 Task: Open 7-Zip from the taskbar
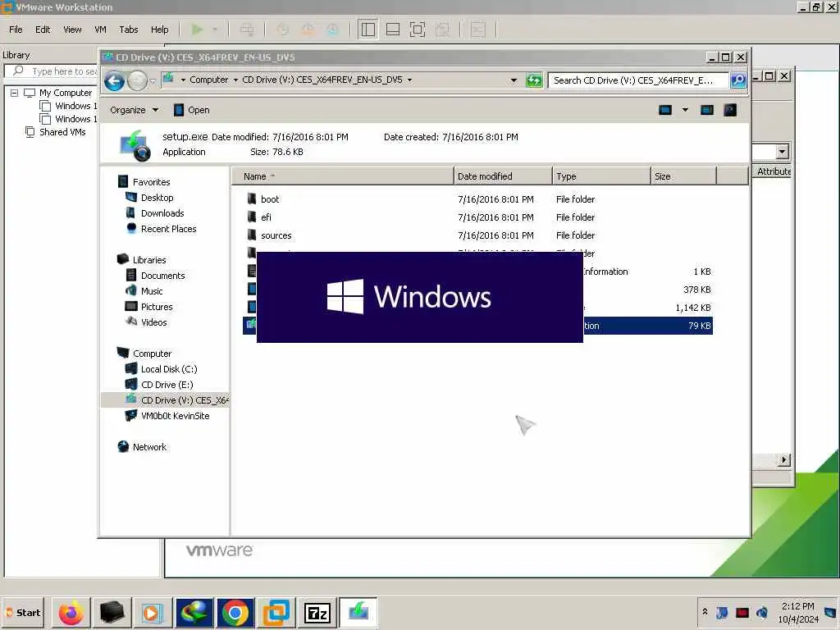click(x=317, y=613)
